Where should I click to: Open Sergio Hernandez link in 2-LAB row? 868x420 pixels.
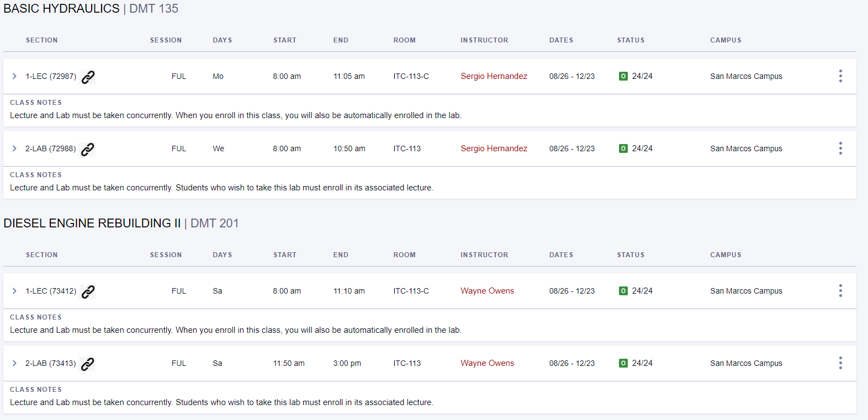[494, 148]
